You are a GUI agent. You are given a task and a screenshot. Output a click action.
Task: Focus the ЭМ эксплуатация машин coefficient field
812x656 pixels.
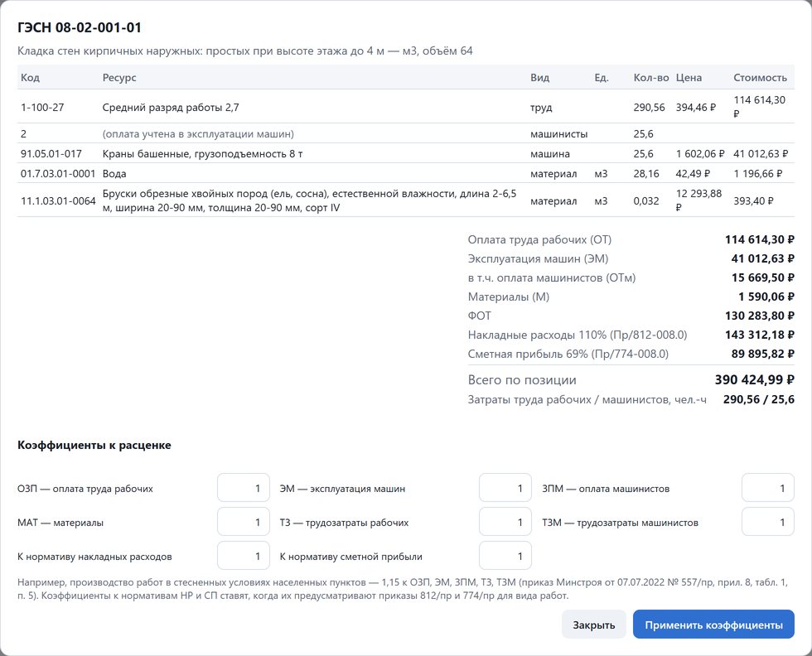click(505, 488)
